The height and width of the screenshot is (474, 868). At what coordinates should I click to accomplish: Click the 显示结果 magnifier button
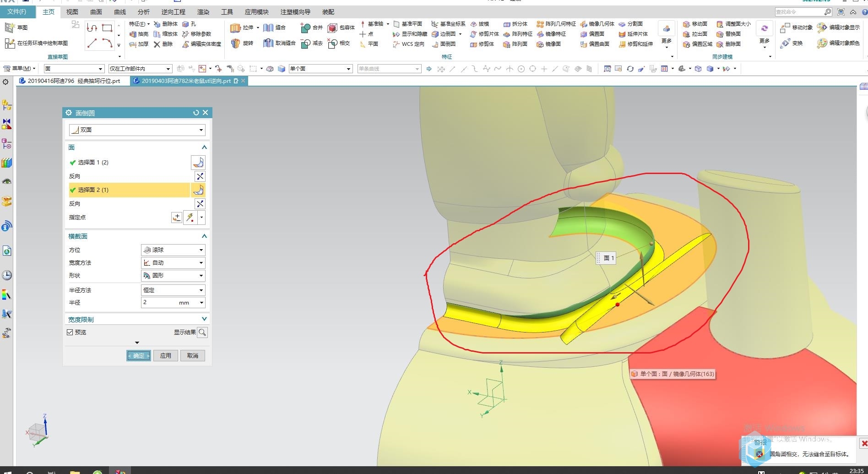coord(202,332)
